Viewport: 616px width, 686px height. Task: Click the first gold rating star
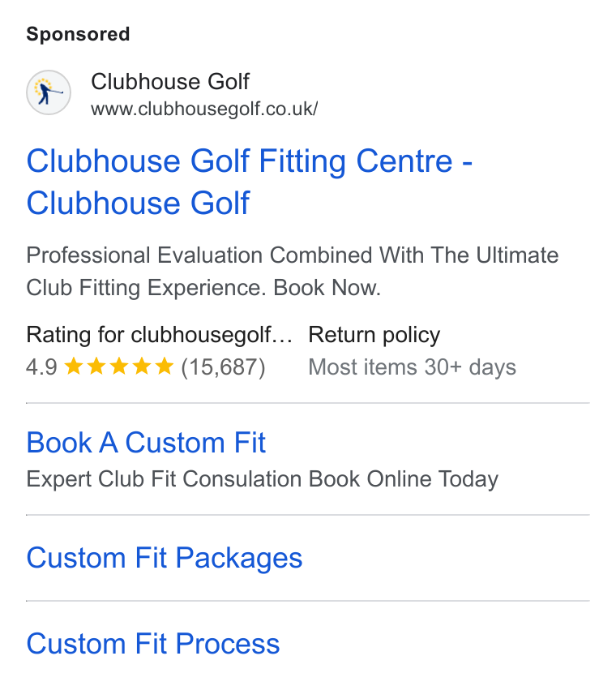coord(74,367)
